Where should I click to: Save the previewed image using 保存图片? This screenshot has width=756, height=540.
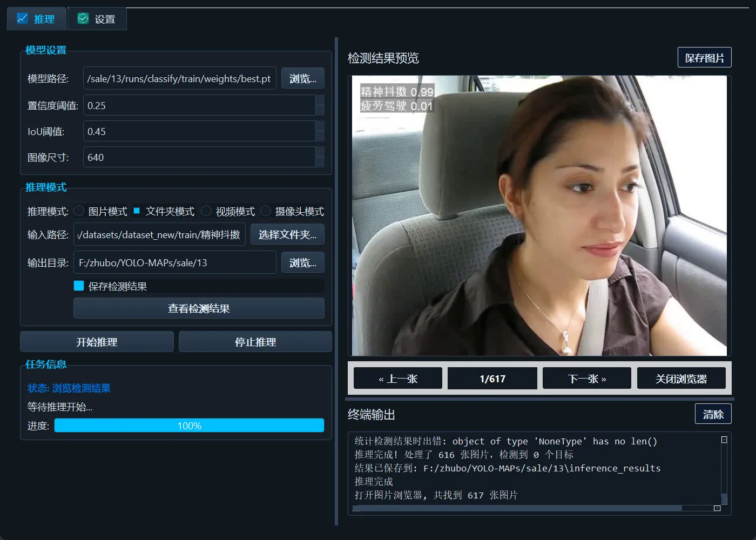click(x=704, y=57)
